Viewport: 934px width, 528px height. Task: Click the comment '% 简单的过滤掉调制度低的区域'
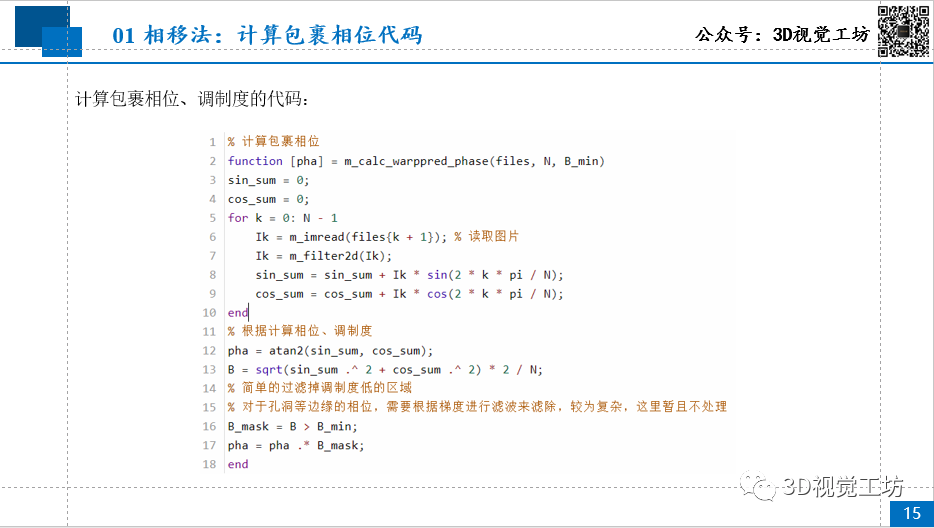pyautogui.click(x=320, y=389)
